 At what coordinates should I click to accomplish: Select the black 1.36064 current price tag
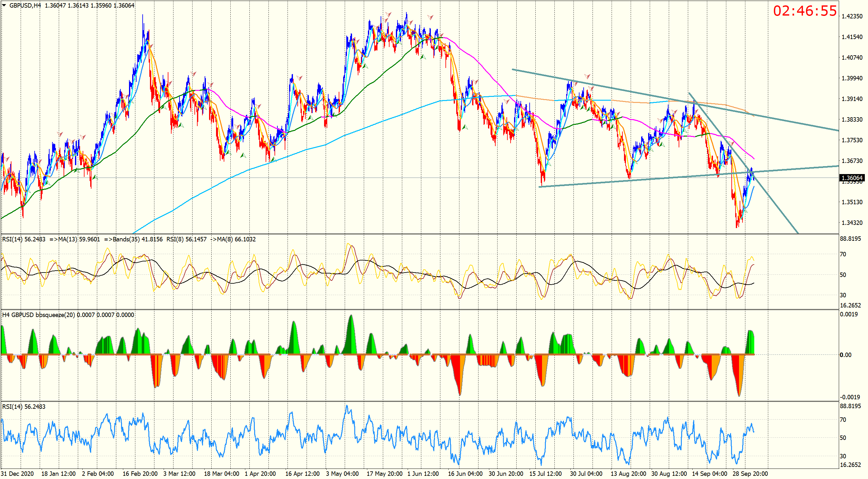click(x=852, y=178)
